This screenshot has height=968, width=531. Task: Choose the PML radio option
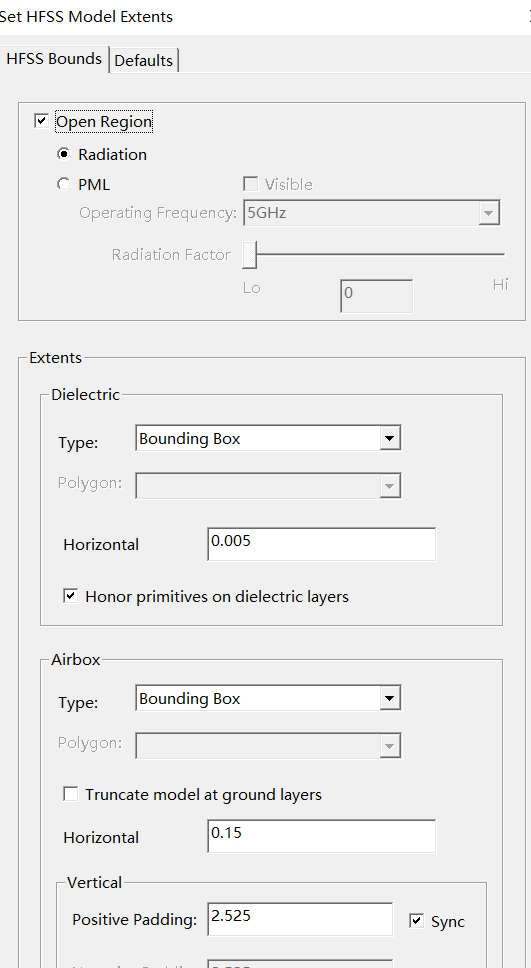(63, 184)
